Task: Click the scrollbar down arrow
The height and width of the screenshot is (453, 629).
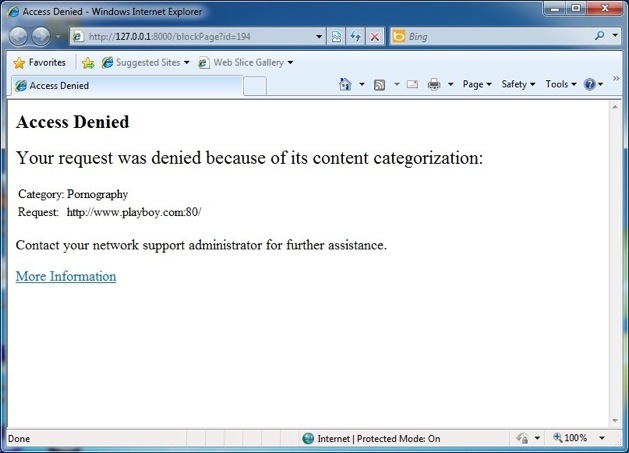Action: pyautogui.click(x=615, y=420)
